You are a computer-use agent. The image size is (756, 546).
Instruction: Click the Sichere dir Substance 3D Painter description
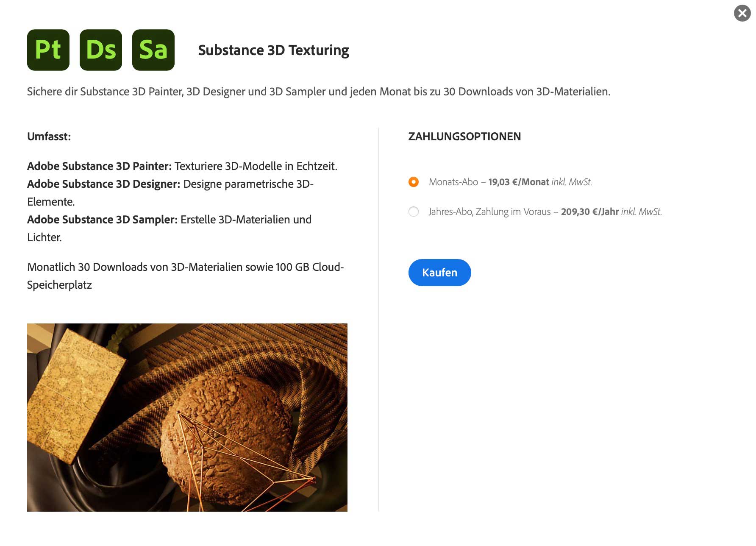(x=319, y=92)
